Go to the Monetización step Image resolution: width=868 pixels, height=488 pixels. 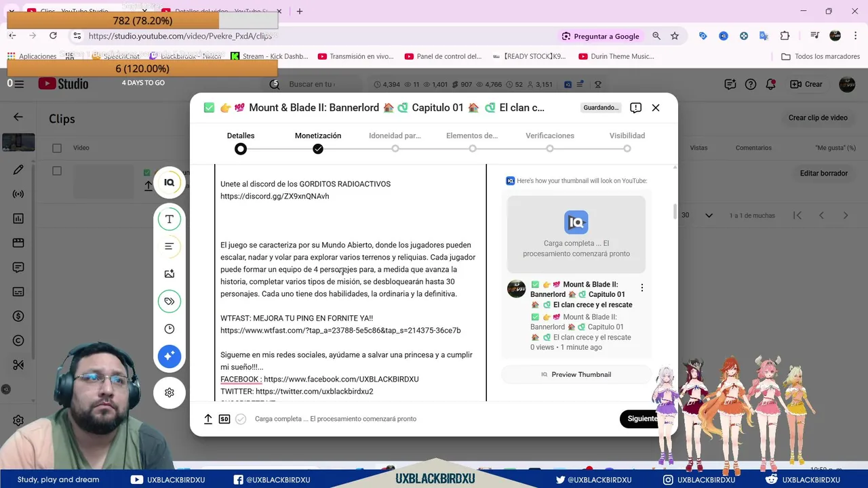[318, 142]
